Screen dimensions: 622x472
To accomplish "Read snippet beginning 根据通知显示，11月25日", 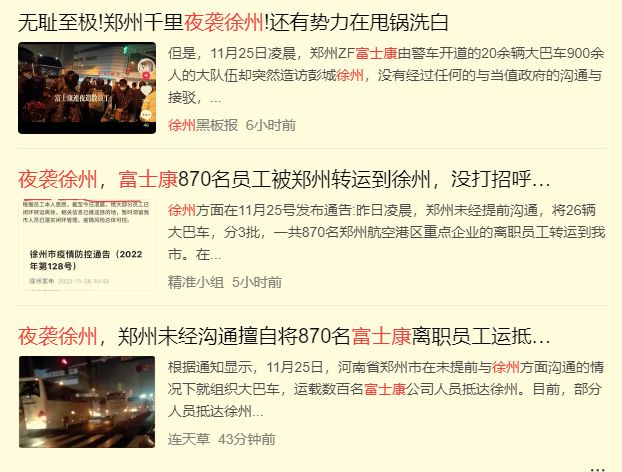I will coord(386,389).
